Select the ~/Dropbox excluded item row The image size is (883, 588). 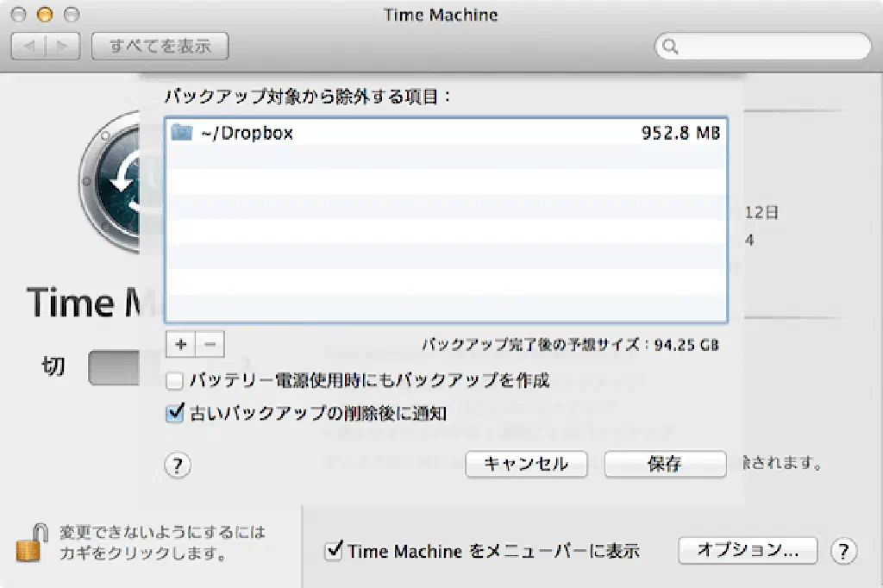(445, 133)
